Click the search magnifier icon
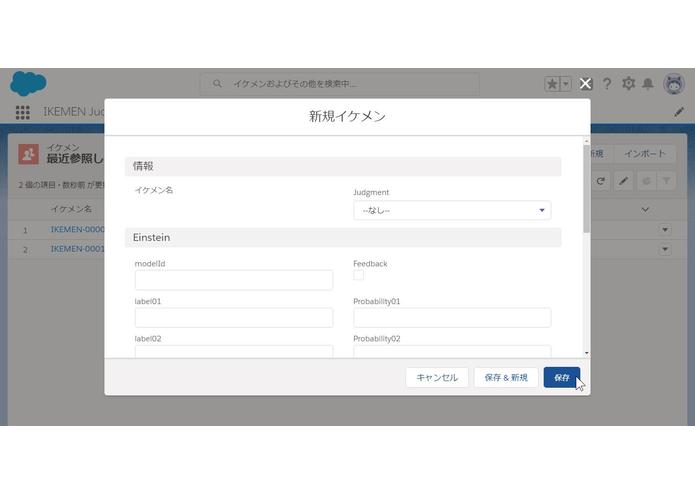 click(x=217, y=83)
